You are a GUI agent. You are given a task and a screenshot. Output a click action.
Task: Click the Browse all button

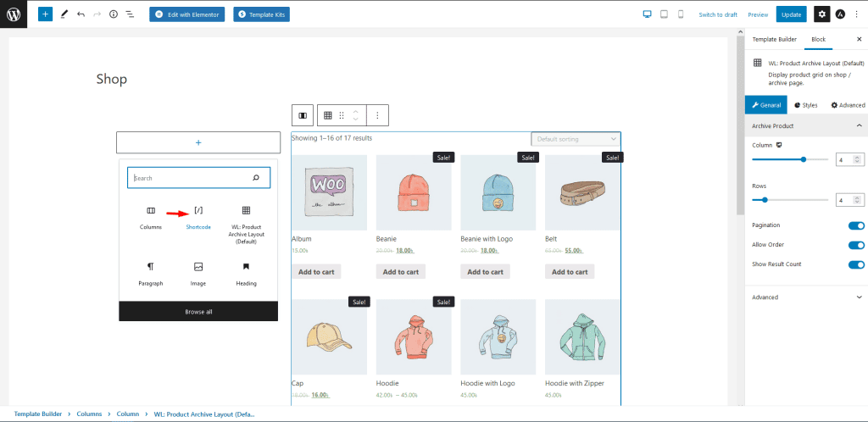pyautogui.click(x=198, y=311)
